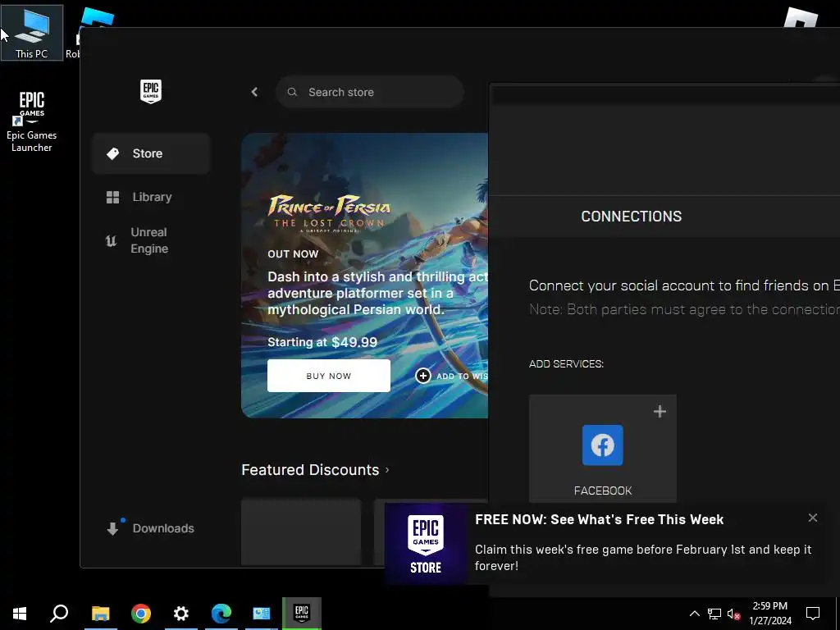Click the OUT NOW label on banner
Viewport: 840px width, 630px height.
pyautogui.click(x=293, y=254)
